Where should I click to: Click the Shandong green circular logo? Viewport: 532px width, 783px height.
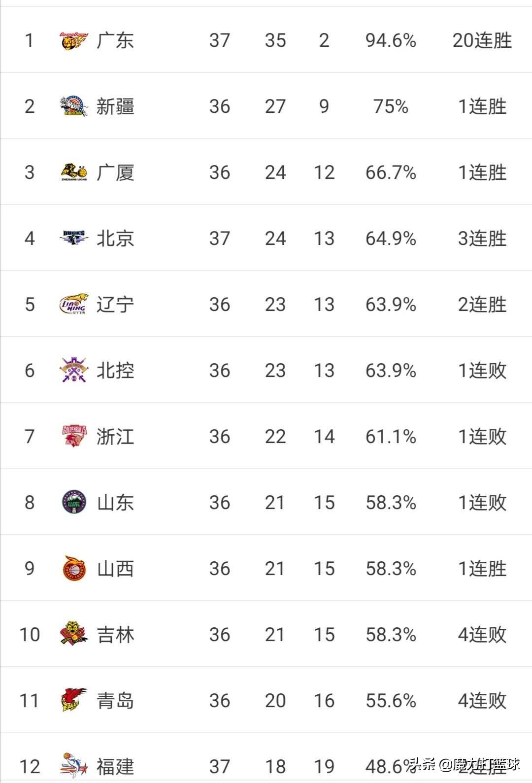[x=74, y=503]
